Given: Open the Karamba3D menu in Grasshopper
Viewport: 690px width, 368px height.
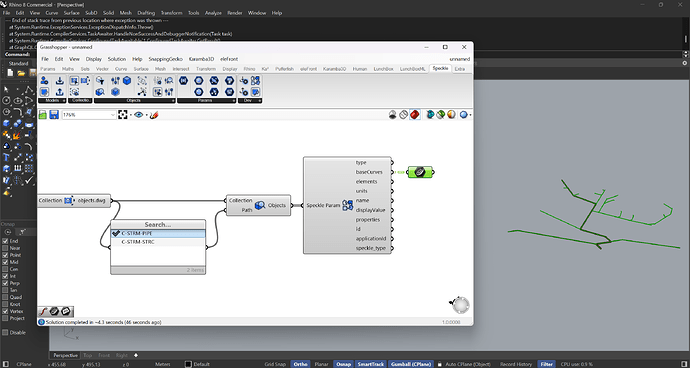Looking at the screenshot, I should [202, 59].
